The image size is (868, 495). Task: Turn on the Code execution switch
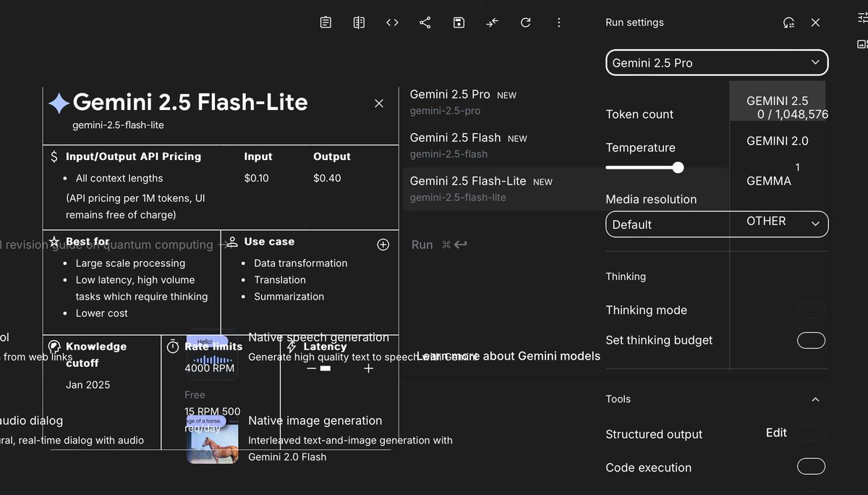[811, 467]
